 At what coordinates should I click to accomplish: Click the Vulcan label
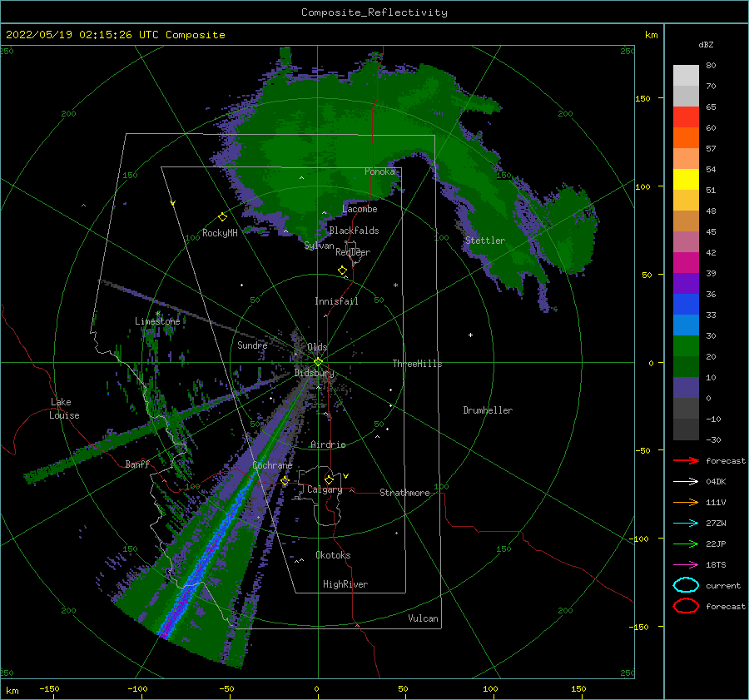[423, 618]
